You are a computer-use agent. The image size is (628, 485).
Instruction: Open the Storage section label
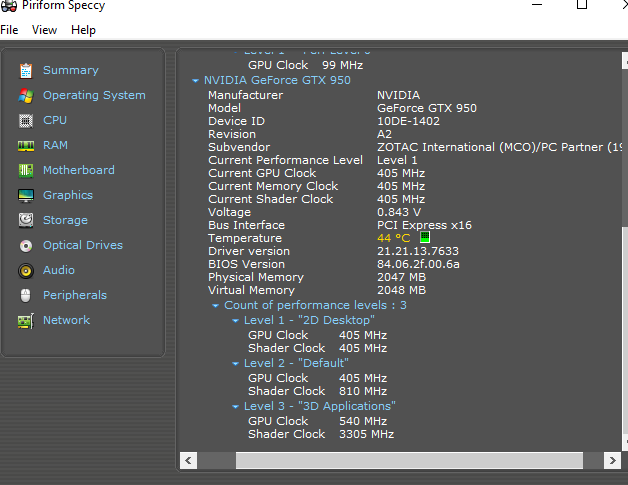tap(65, 220)
